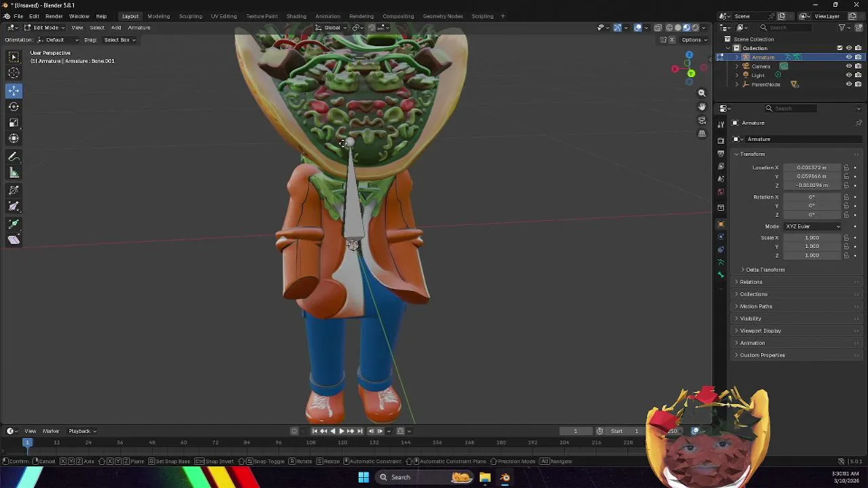Open the Tool properties tab

721,124
